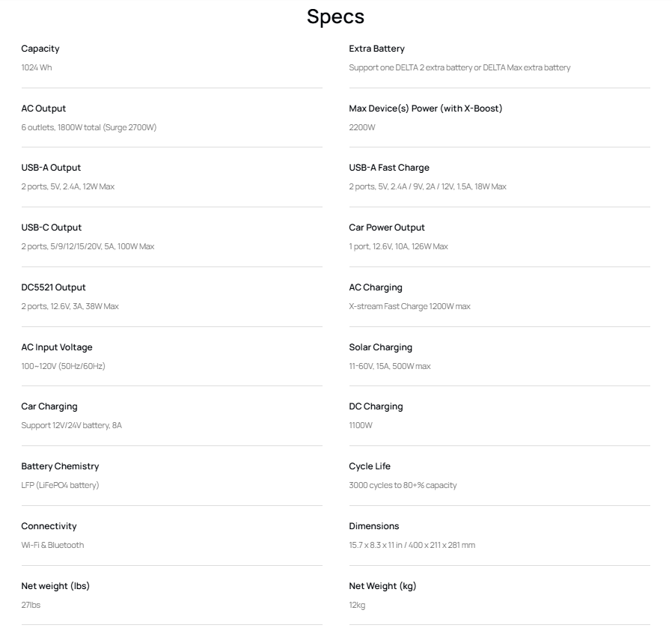Select the Solar Charging title
The width and height of the screenshot is (672, 631).
click(x=381, y=347)
